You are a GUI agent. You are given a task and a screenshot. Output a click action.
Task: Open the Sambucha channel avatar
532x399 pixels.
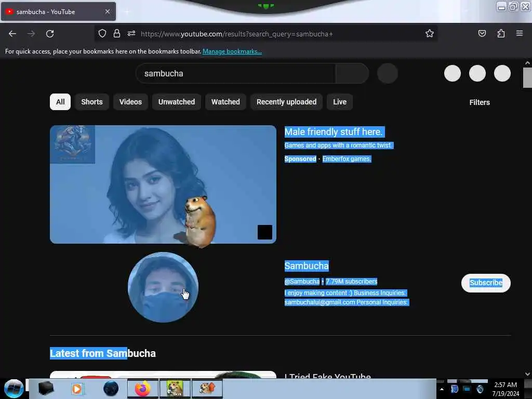pyautogui.click(x=163, y=287)
